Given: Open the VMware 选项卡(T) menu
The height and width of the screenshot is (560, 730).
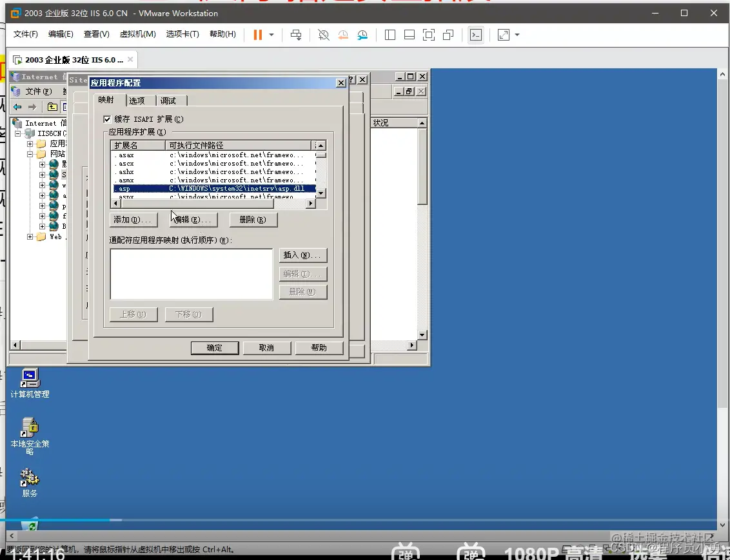Looking at the screenshot, I should tap(182, 34).
